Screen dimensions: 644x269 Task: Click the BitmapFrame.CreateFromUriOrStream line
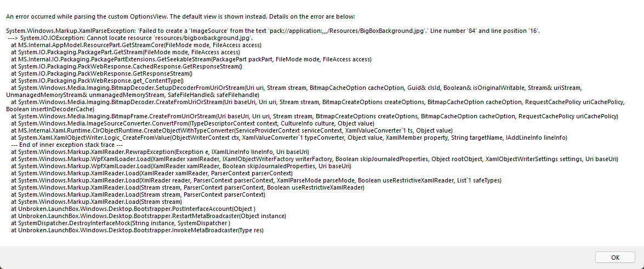(x=314, y=116)
